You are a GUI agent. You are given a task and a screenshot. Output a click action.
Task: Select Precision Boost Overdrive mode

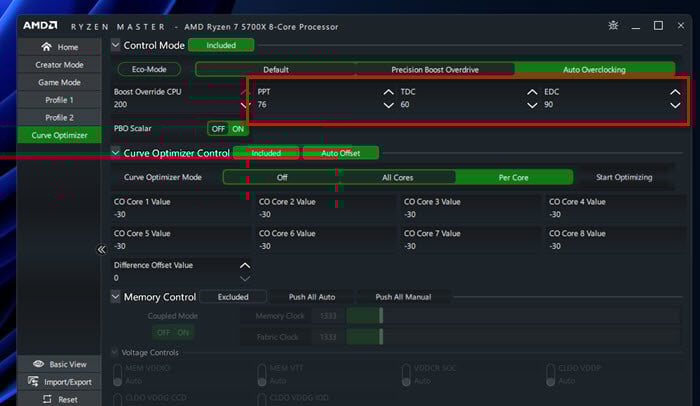click(x=435, y=69)
